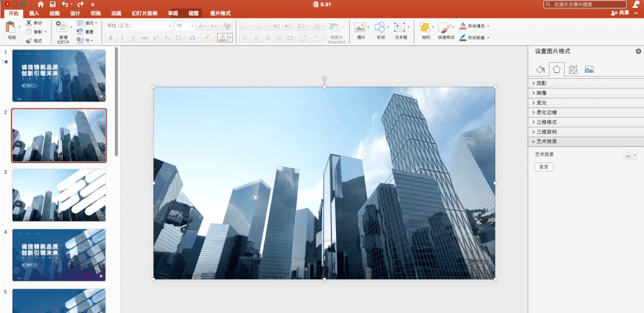
Task: Switch to the 设计 (Design) tab
Action: (75, 13)
